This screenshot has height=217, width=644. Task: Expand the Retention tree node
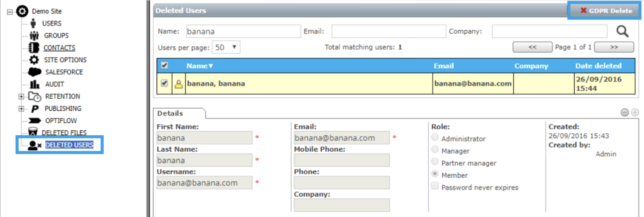click(21, 96)
